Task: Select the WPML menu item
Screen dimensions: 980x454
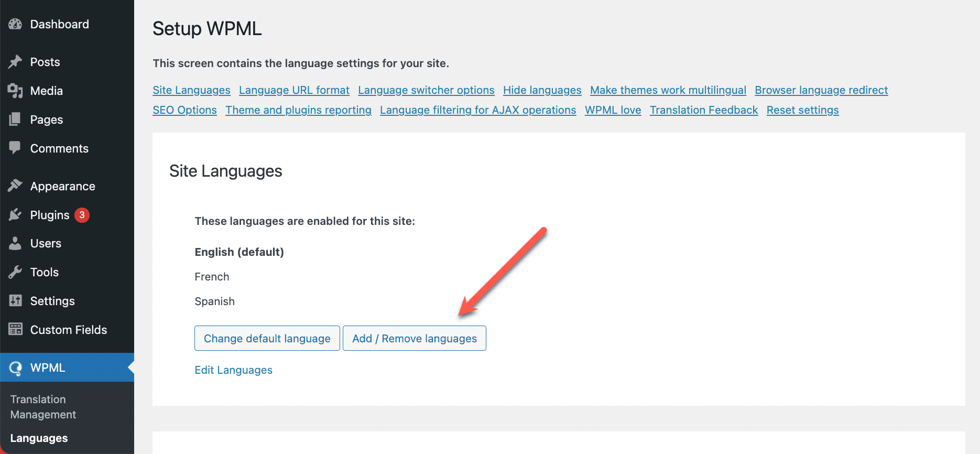Action: coord(67,367)
